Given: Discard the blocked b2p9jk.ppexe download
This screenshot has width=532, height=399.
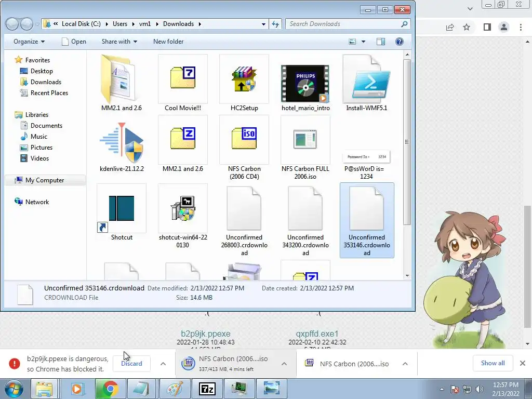Looking at the screenshot, I should [x=131, y=363].
